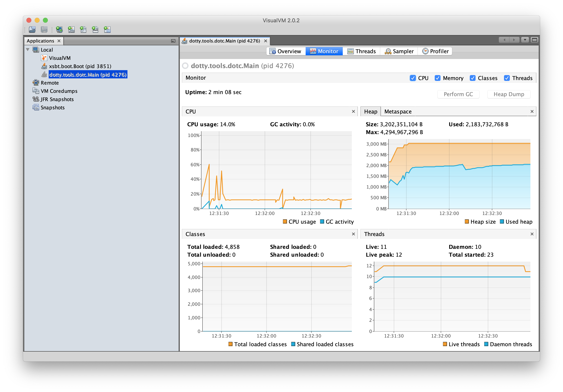Screen dimensions: 563x392
Task: Close the Applications panel tab
Action: 59,41
